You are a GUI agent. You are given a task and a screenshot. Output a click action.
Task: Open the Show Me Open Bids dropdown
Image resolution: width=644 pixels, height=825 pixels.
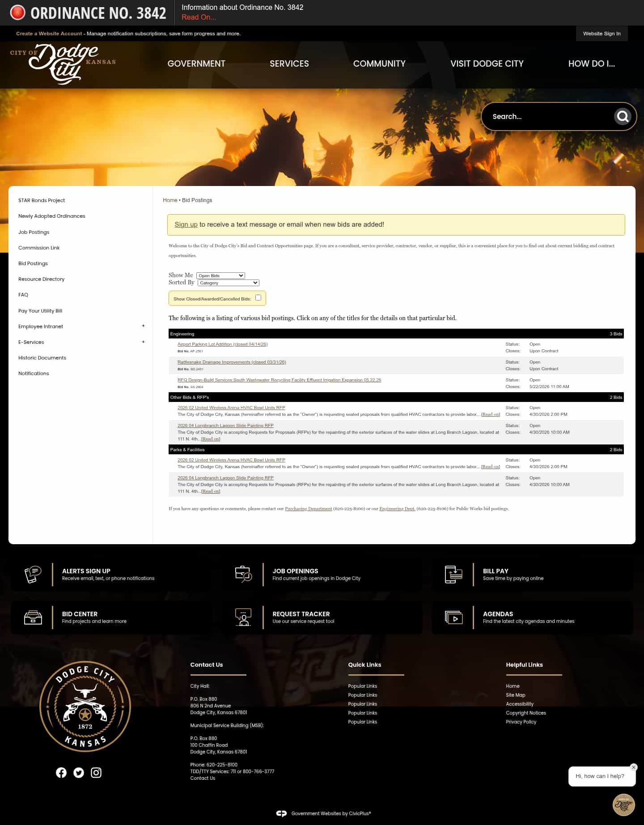[220, 275]
